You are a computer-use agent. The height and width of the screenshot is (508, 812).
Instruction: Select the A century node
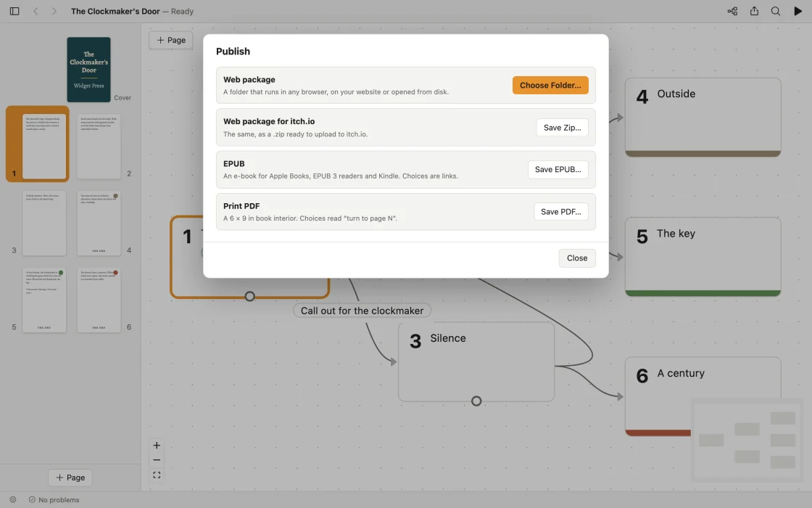tap(703, 396)
